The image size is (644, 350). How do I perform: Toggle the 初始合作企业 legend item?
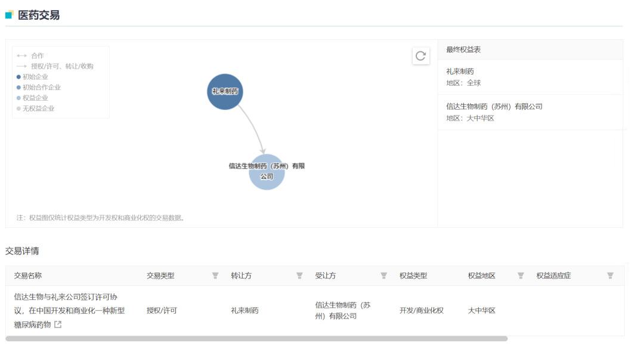(x=41, y=88)
